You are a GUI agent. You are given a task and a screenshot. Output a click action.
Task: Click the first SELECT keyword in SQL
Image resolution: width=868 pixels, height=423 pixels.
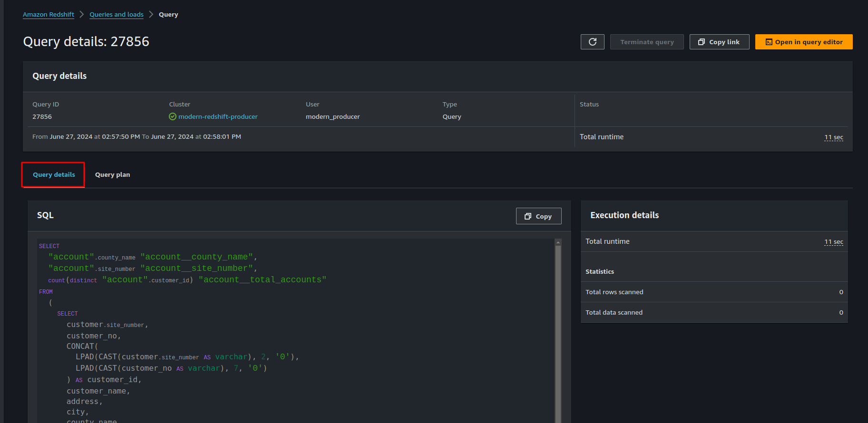[x=49, y=246]
